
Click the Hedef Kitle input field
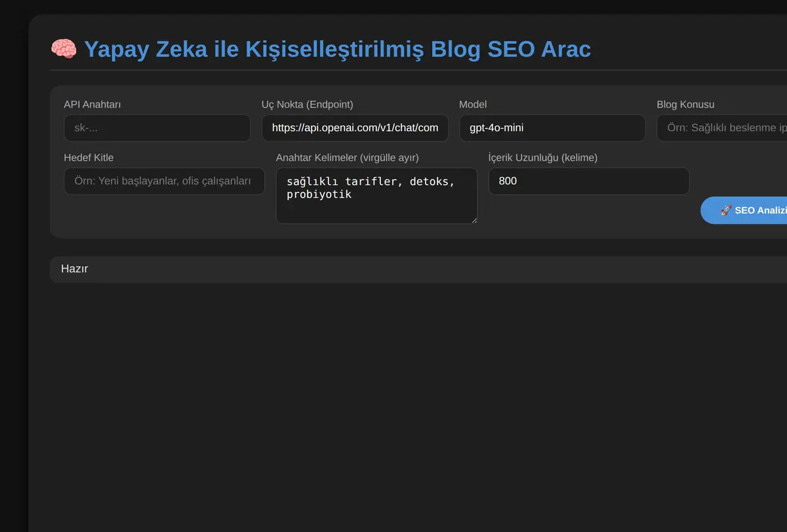164,181
